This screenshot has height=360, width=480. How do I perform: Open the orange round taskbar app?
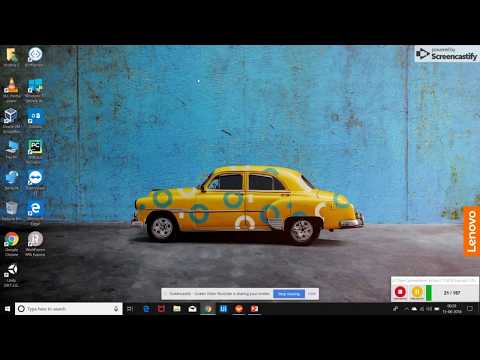click(239, 309)
